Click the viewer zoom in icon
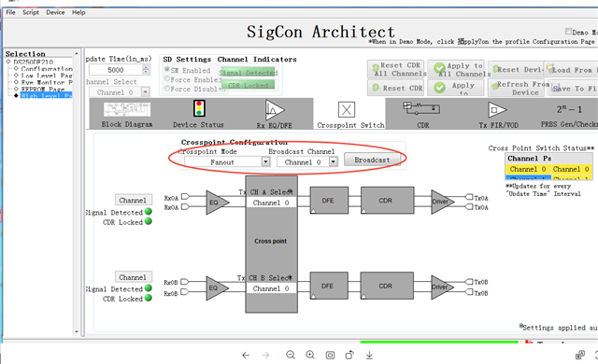Screen dimensions: 598x364 pyautogui.click(x=310, y=355)
